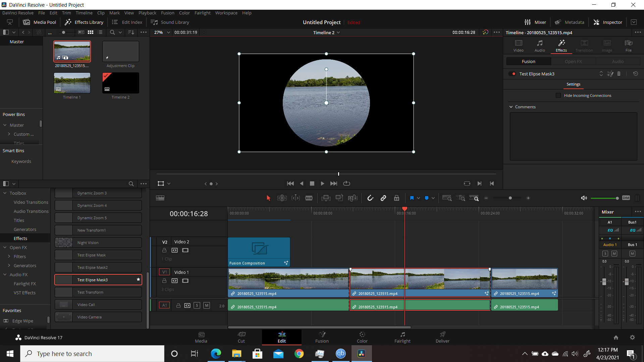Viewport: 644px width, 362px height.
Task: Mute audio with the speaker icon
Action: [x=584, y=198]
